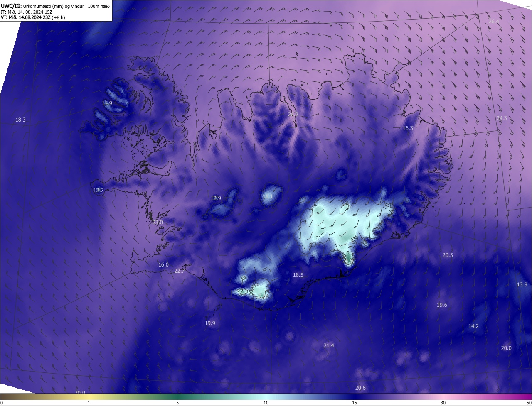Click the 26.2 value label in north Iceland
The width and height of the screenshot is (532, 406).
[293, 114]
